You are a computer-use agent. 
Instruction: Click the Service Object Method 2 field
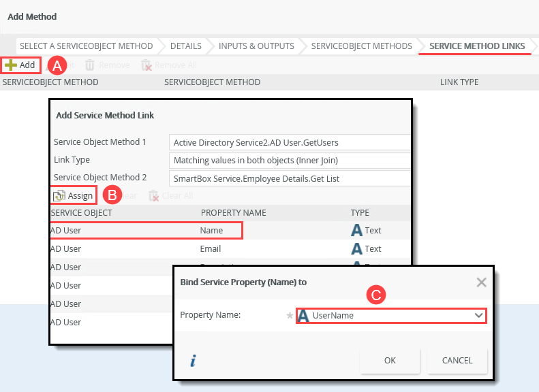pyautogui.click(x=290, y=178)
